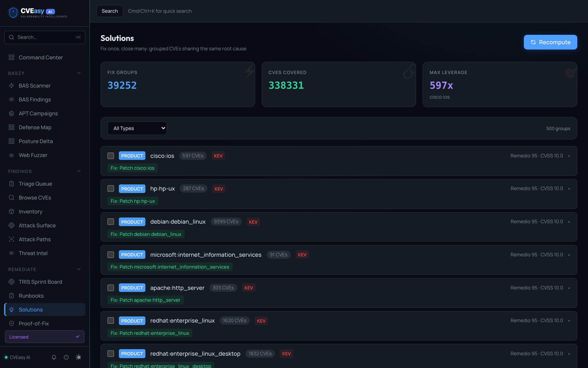Expand the apache:http_server row arrow
Screen dimensions: 588x368
point(569,288)
